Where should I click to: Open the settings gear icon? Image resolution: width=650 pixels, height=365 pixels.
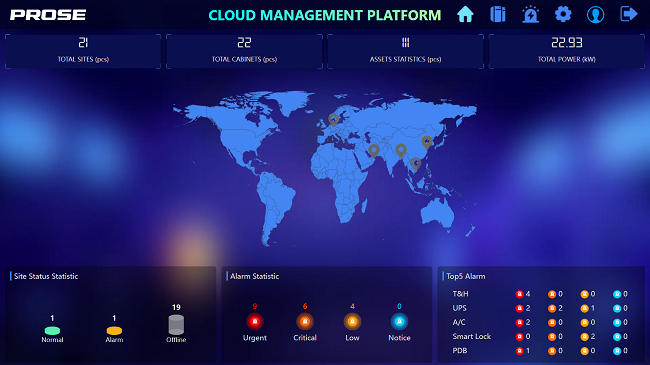pyautogui.click(x=563, y=15)
